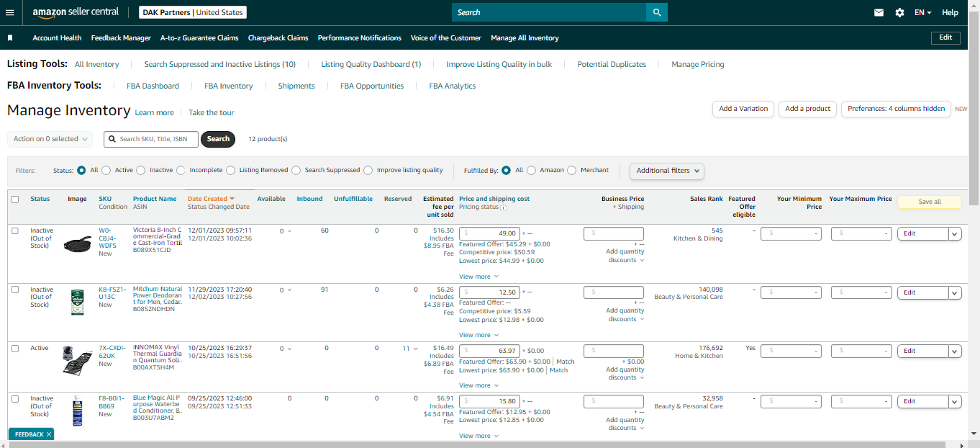Viewport: 980px width, 448px height.
Task: Expand View more for Victoria skillet pricing
Action: click(478, 277)
